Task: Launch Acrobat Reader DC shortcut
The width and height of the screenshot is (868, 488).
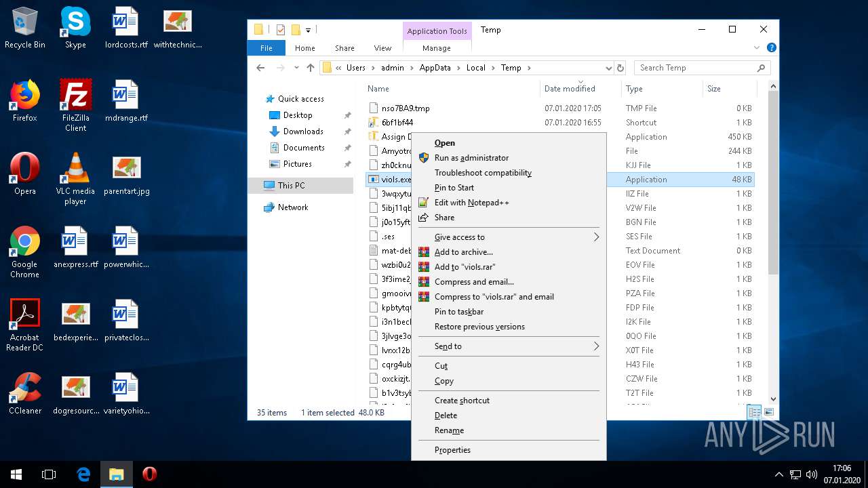Action: tap(24, 325)
